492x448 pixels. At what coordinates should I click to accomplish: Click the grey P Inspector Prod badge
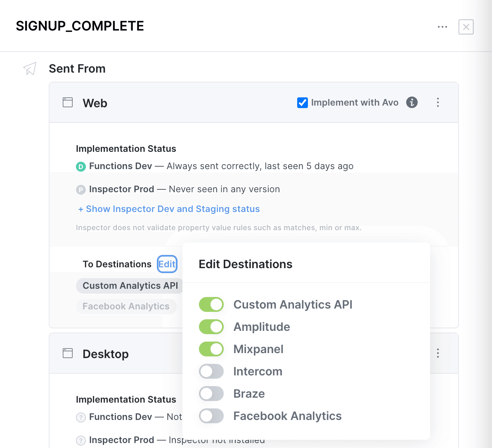pos(81,190)
